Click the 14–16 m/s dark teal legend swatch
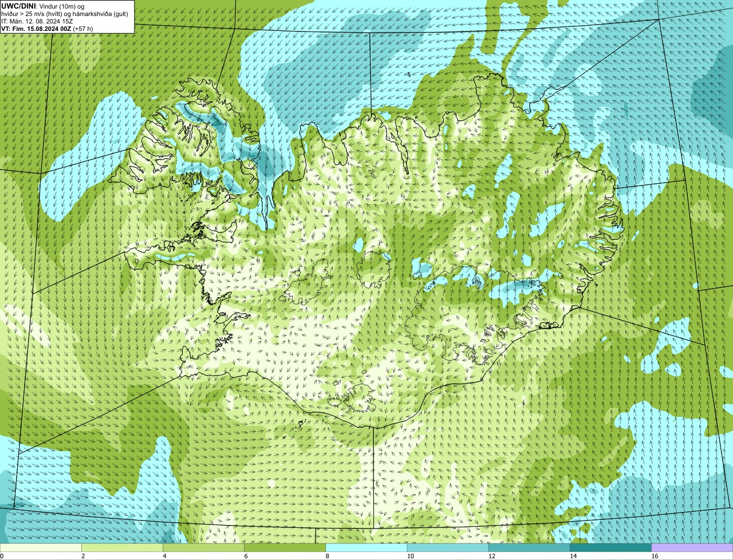Screen dimensions: 733x560 611,548
